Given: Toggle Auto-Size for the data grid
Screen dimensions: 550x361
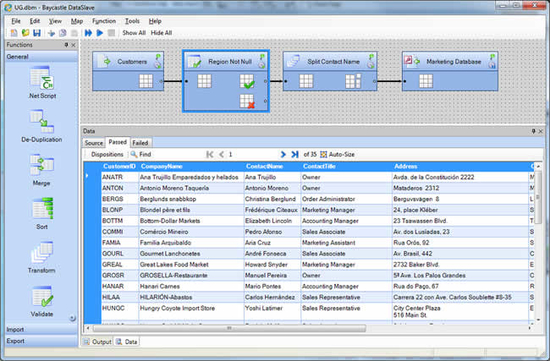Looking at the screenshot, I should pyautogui.click(x=337, y=154).
